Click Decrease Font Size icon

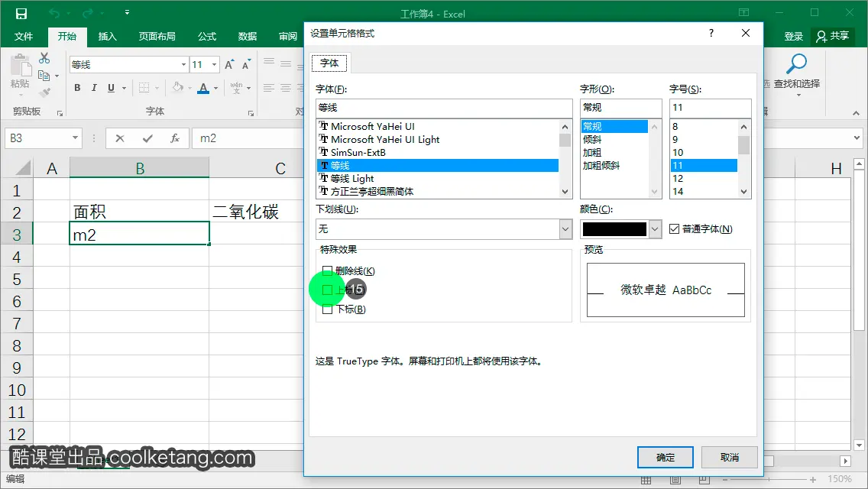pos(246,65)
